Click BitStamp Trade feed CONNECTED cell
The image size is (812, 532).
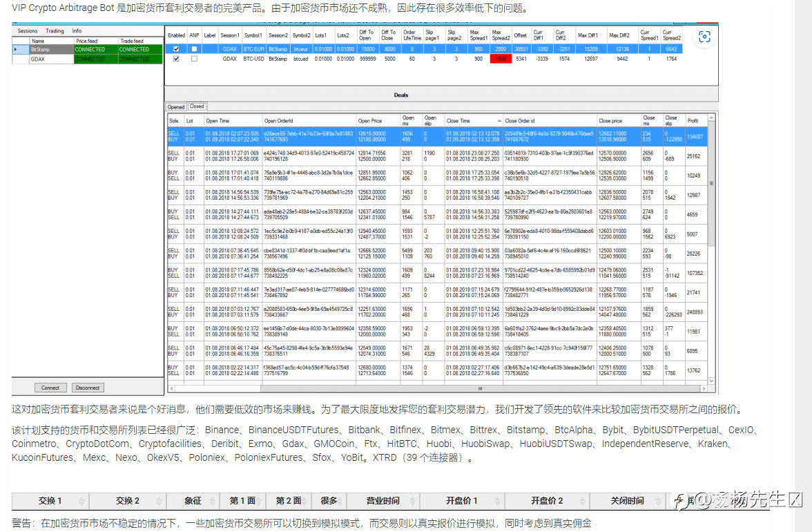(x=139, y=50)
